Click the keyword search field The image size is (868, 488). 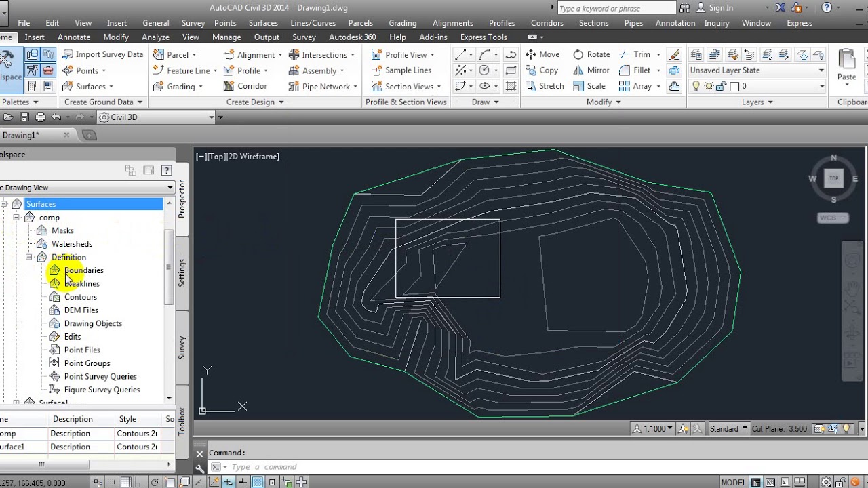click(x=615, y=8)
